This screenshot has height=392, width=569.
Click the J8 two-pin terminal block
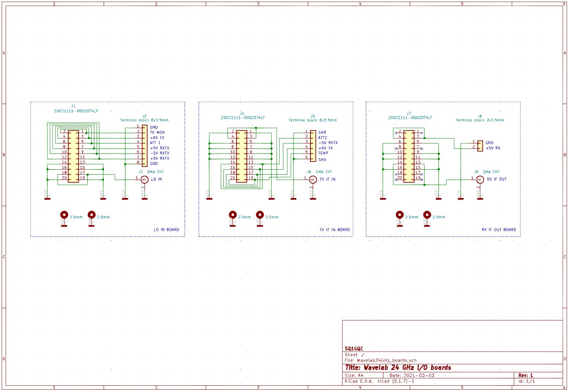coord(480,146)
